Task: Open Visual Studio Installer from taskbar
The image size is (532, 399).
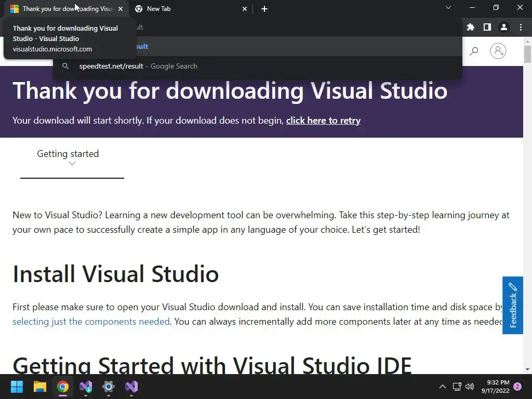Action: point(86,387)
